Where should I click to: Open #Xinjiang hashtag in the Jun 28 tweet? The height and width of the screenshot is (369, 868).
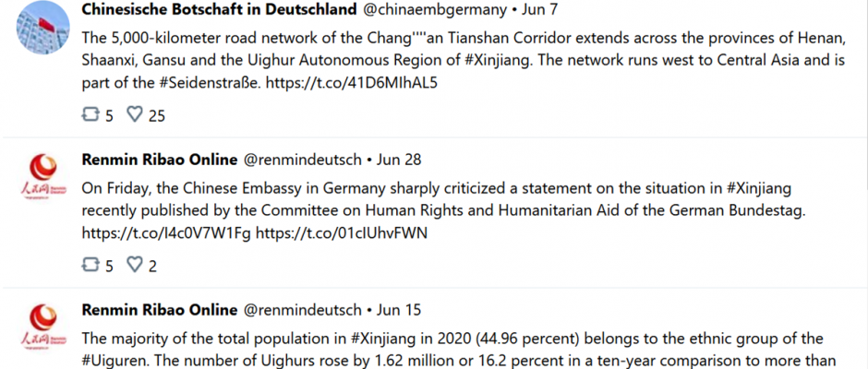pyautogui.click(x=758, y=189)
